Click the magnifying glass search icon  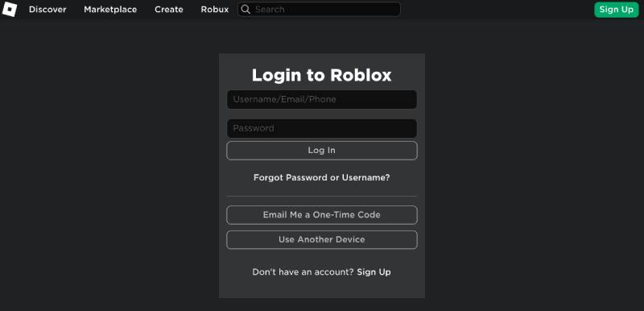(246, 10)
